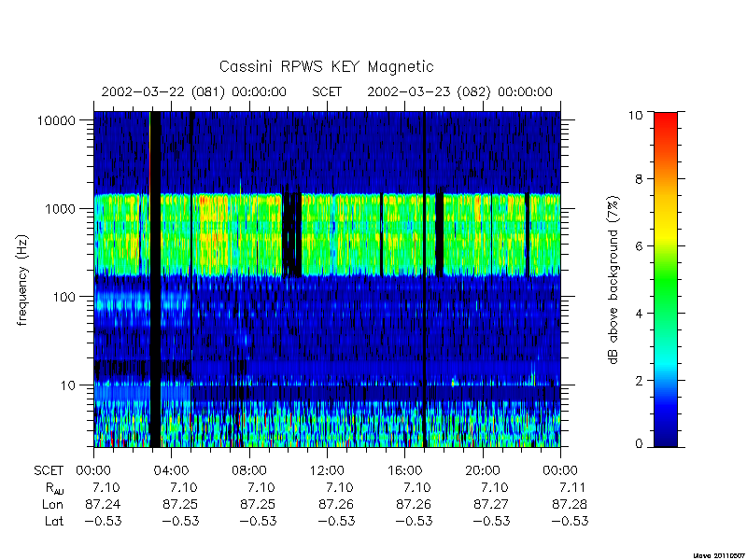The image size is (747, 560).
Task: Click the colorbar 4 dB label
Action: click(639, 314)
